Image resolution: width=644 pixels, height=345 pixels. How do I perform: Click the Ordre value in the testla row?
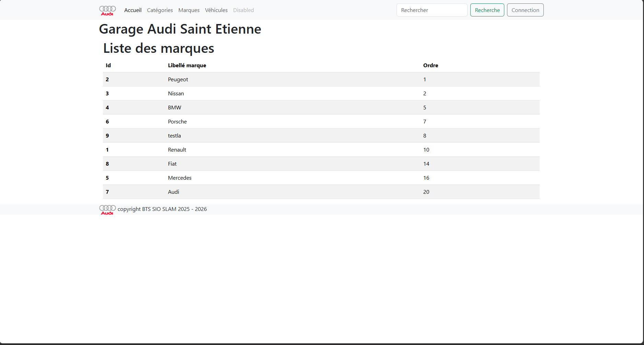[x=425, y=136]
